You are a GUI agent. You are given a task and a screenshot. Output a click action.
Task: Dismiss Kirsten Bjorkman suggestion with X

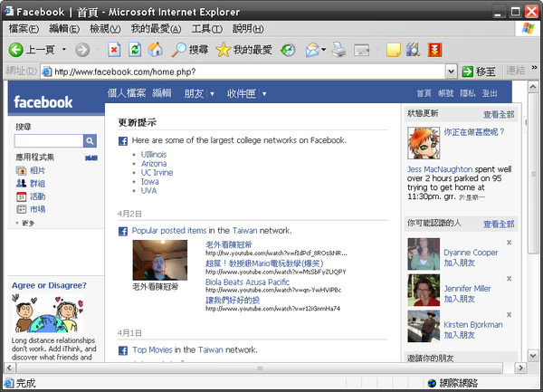(x=509, y=315)
